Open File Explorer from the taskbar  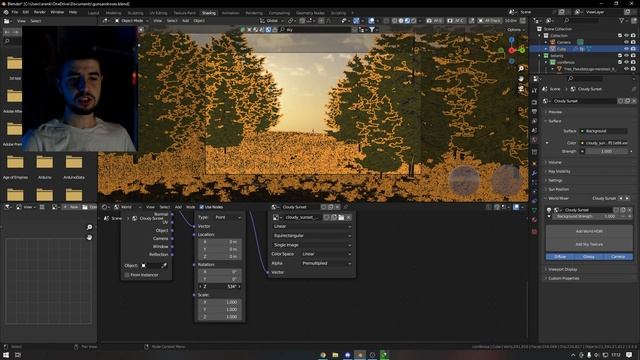(335, 355)
